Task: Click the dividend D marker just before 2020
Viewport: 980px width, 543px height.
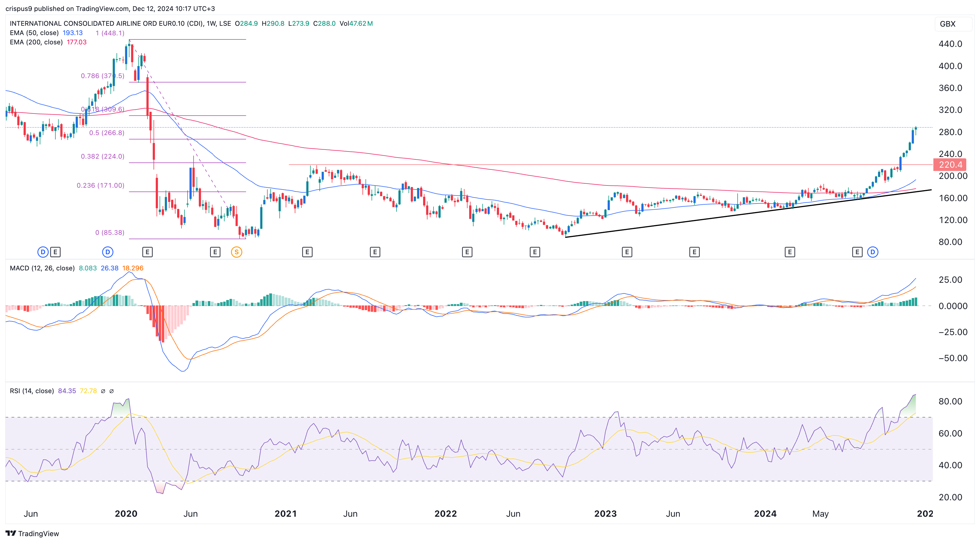Action: point(108,252)
